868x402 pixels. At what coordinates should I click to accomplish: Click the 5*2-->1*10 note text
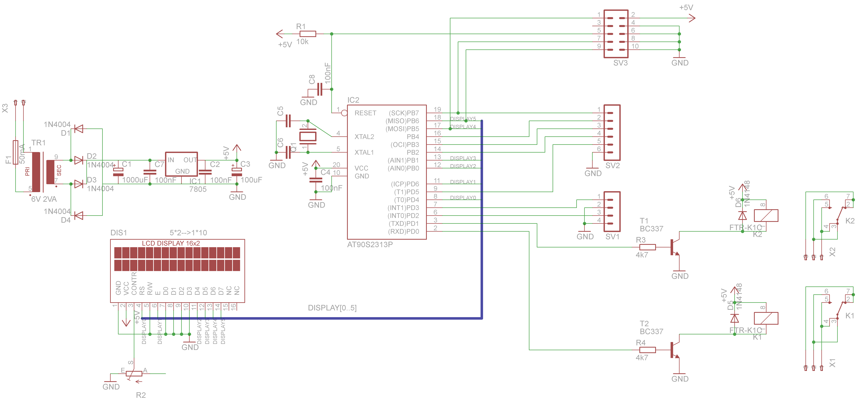(188, 233)
